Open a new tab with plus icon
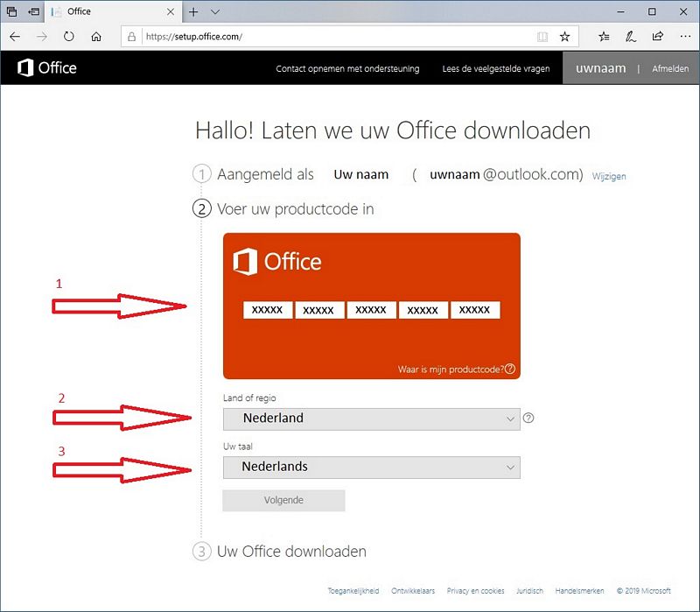Viewport: 700px width, 612px height. click(x=193, y=12)
